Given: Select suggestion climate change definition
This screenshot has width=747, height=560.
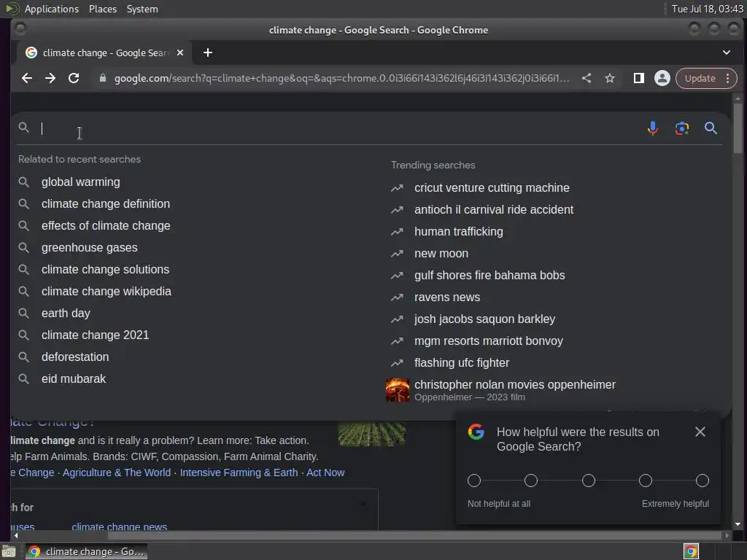Looking at the screenshot, I should point(105,204).
